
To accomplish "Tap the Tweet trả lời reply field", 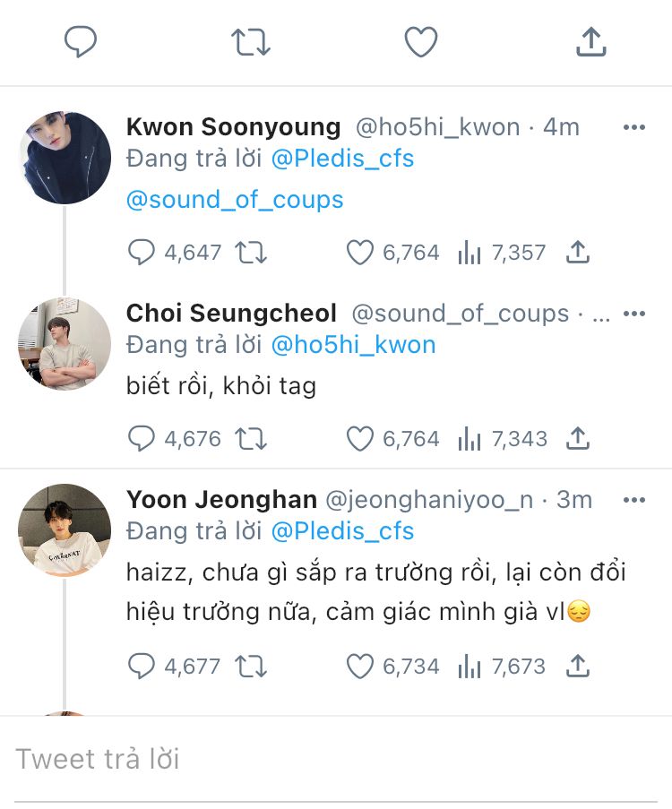I will [336, 760].
